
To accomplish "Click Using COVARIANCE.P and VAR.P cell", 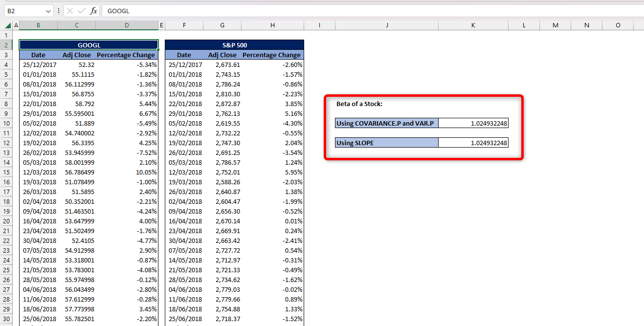I will point(387,123).
